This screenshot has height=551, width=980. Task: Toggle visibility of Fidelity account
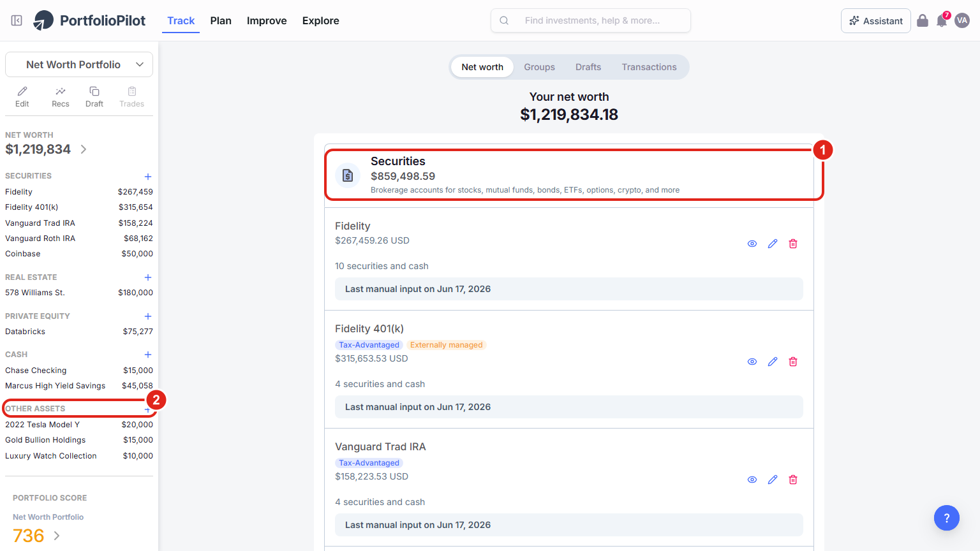point(752,244)
